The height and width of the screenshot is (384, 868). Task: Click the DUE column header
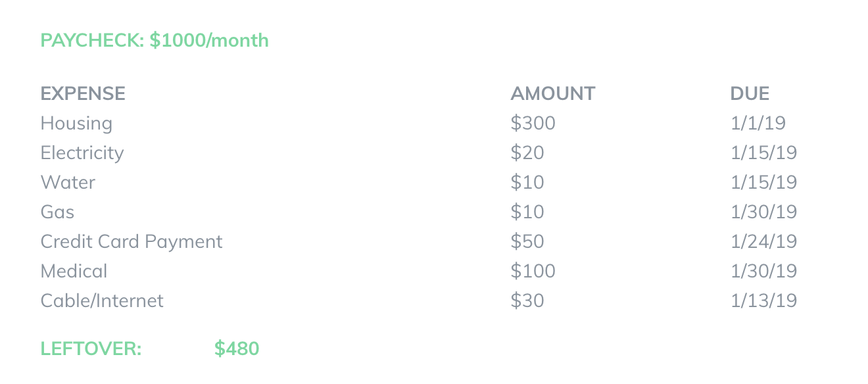coord(750,93)
